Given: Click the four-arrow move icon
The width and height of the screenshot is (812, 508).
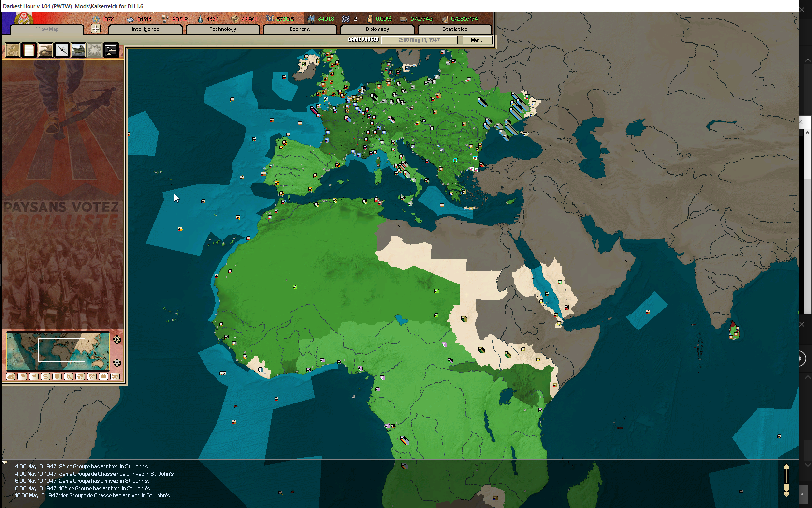Looking at the screenshot, I should [x=96, y=29].
